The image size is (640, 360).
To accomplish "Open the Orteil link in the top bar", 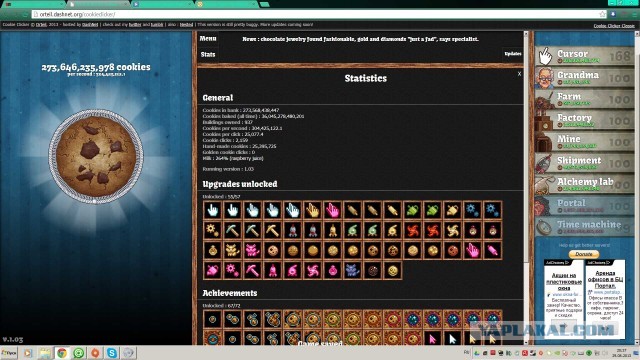I will pyautogui.click(x=41, y=25).
